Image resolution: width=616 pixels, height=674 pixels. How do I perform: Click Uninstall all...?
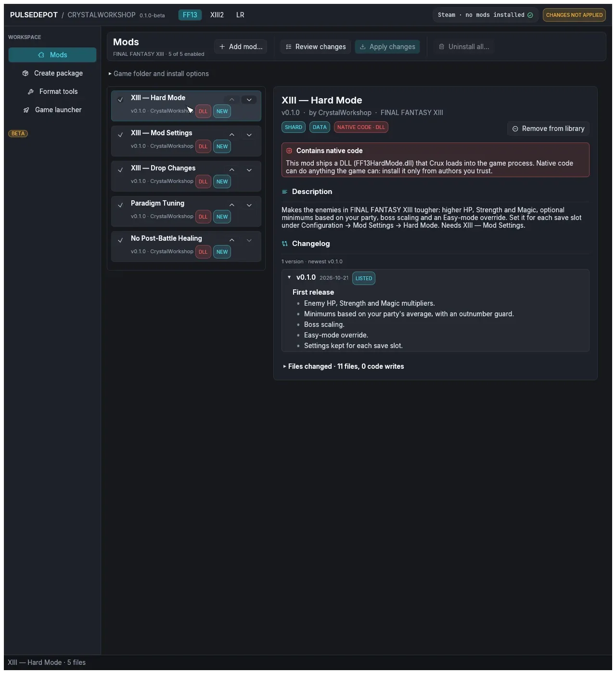(x=464, y=47)
